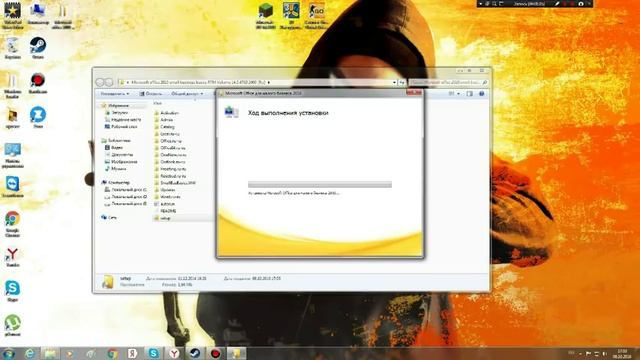Open the Control Panel (Панель управления) desktop icon

point(13,156)
